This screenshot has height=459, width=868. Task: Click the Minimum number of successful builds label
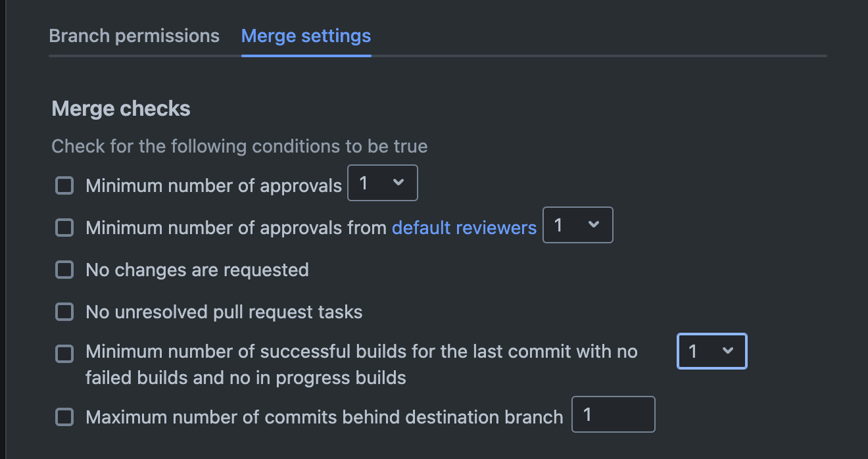coord(362,352)
